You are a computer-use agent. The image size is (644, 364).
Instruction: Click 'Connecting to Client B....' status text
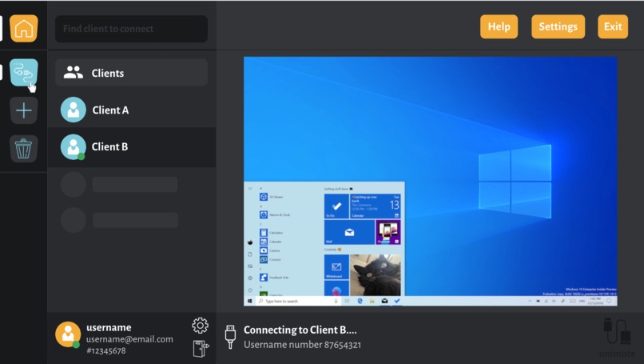300,330
